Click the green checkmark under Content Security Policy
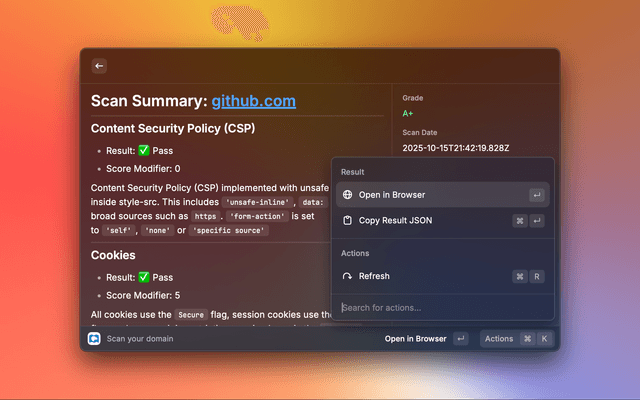Image resolution: width=640 pixels, height=400 pixels. pyautogui.click(x=145, y=150)
